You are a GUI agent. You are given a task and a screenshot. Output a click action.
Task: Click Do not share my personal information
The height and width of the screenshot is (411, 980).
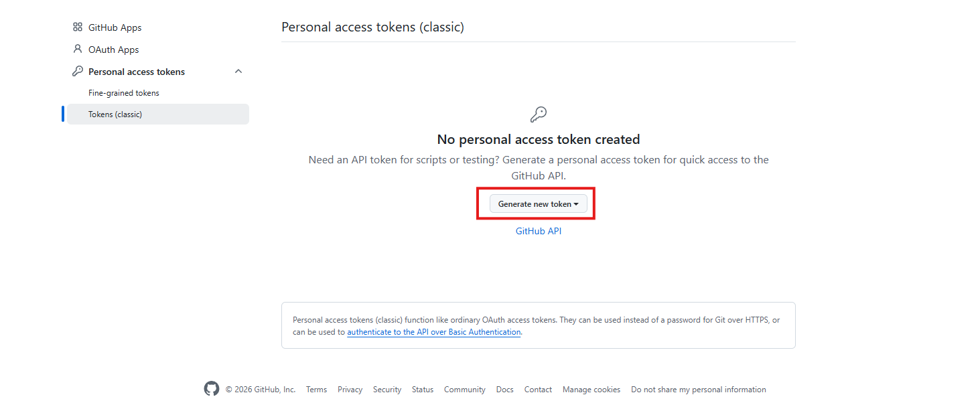pyautogui.click(x=698, y=389)
